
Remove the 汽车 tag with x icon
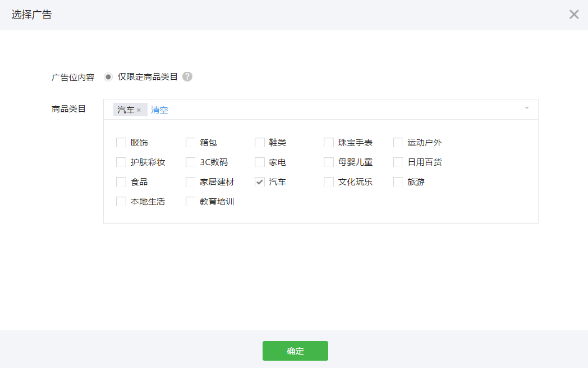click(x=139, y=110)
